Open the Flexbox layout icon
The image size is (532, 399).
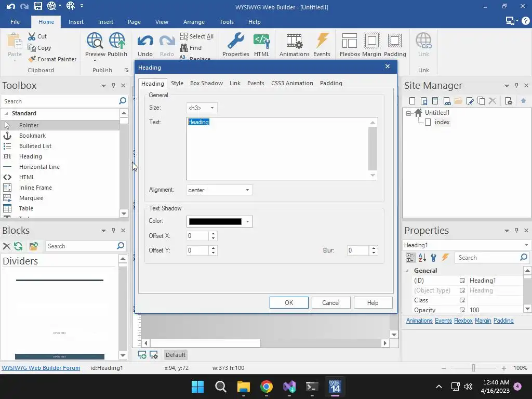350,41
